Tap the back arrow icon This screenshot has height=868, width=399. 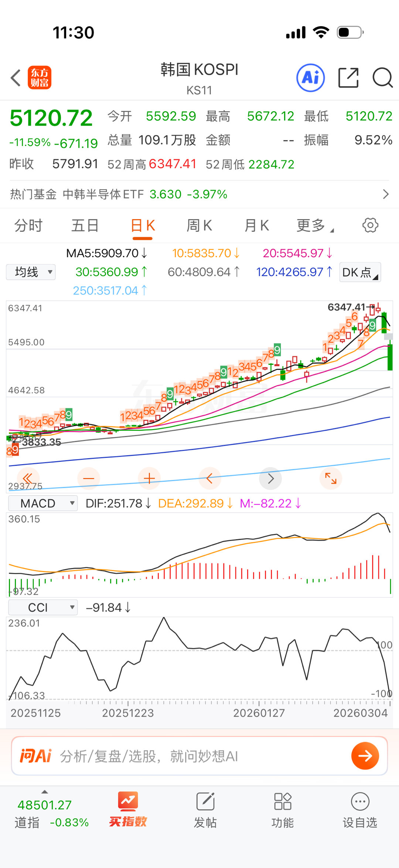[x=16, y=78]
